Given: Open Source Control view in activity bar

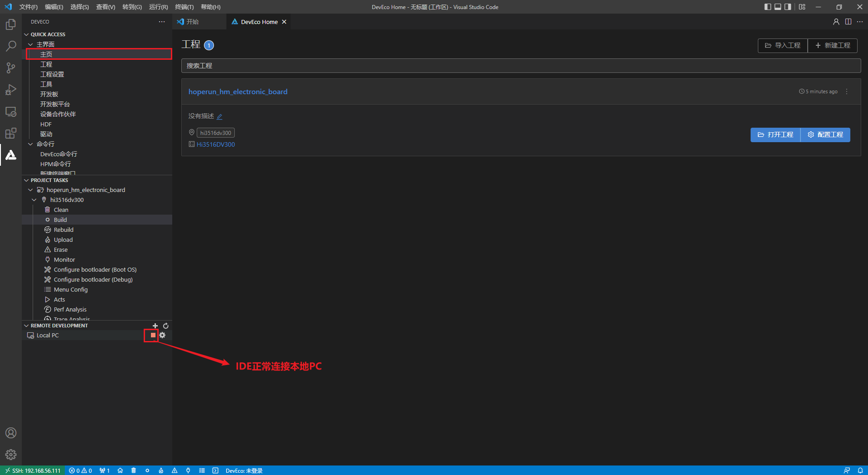Looking at the screenshot, I should coord(11,68).
